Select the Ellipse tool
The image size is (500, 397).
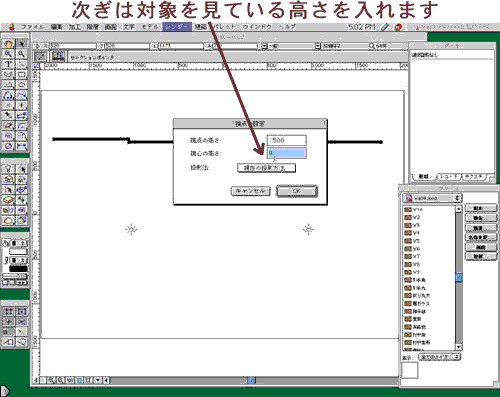pyautogui.click(x=22, y=85)
